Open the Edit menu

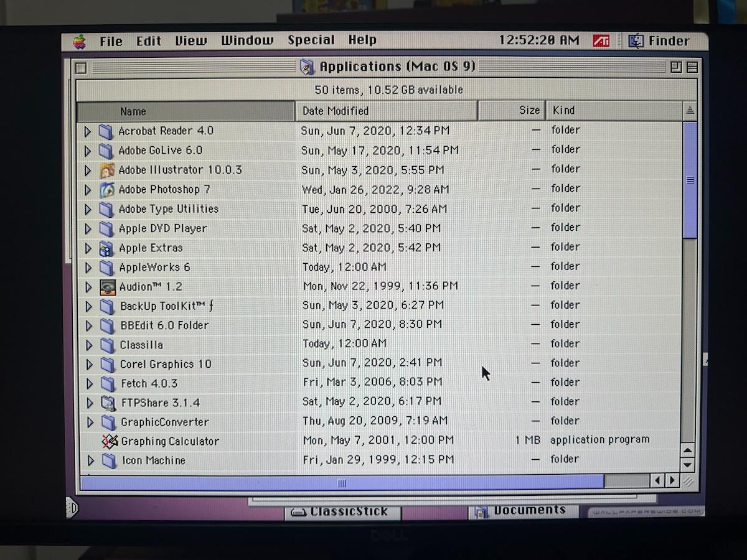click(149, 41)
